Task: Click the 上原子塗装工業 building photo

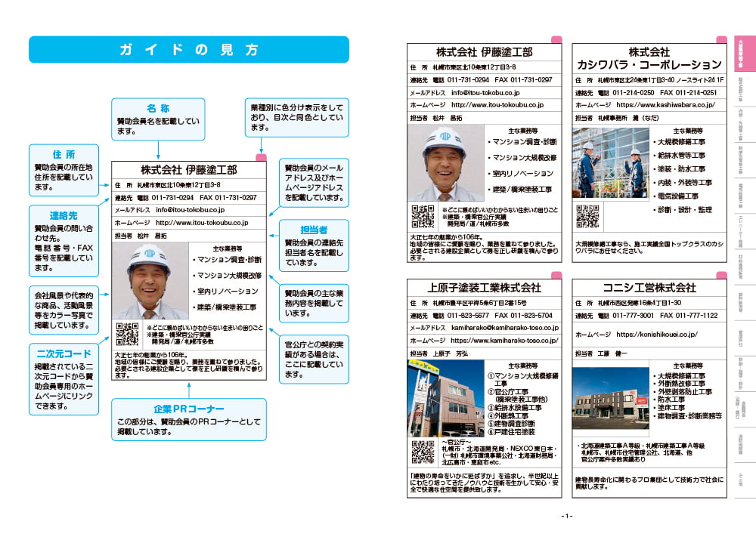Action: [445, 398]
